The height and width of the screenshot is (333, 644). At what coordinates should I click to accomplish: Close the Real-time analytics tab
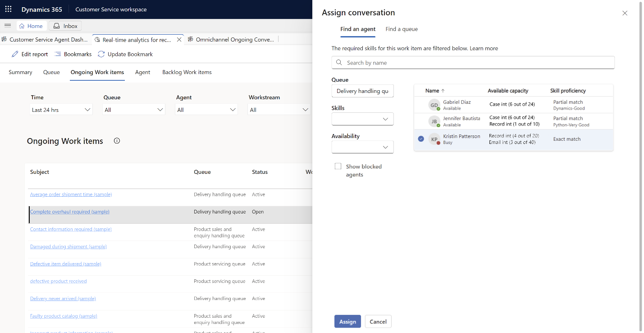(179, 40)
